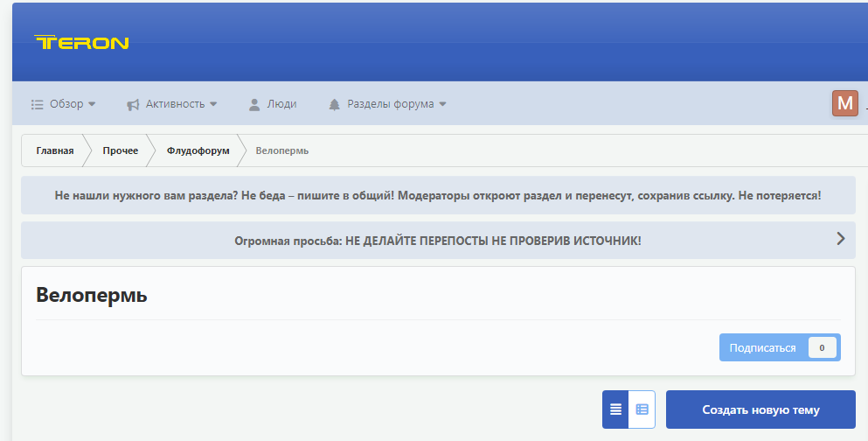Click the Подписаться button
This screenshot has height=441, width=868.
click(x=763, y=348)
